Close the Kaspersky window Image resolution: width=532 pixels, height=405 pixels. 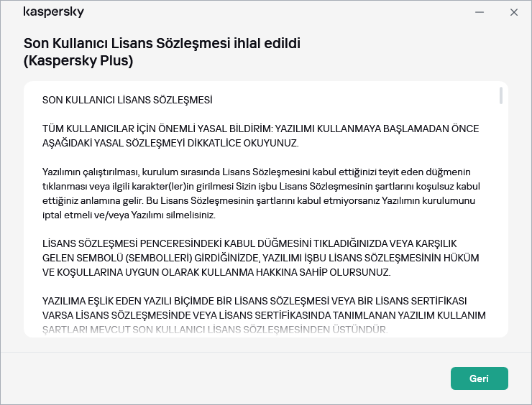tap(513, 12)
